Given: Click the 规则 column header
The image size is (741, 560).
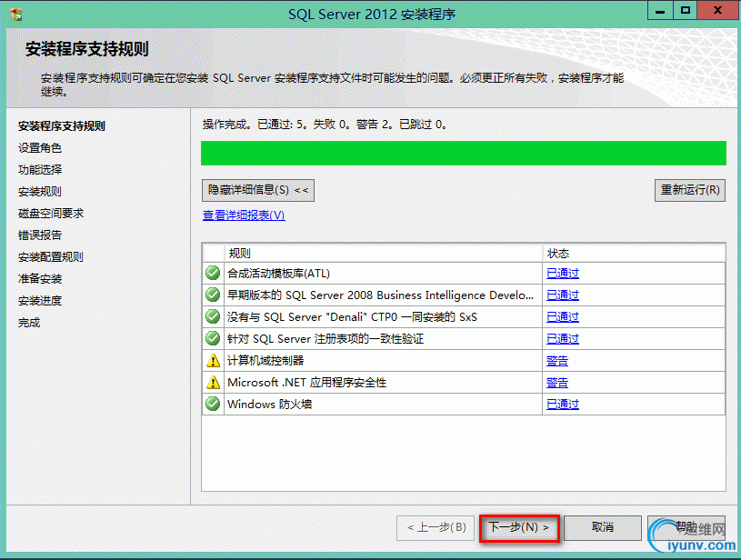Looking at the screenshot, I should (384, 254).
